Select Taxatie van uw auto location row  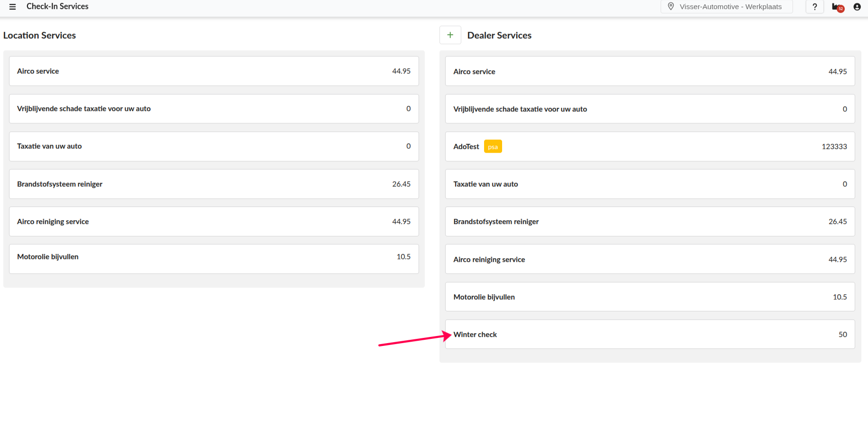pyautogui.click(x=214, y=146)
